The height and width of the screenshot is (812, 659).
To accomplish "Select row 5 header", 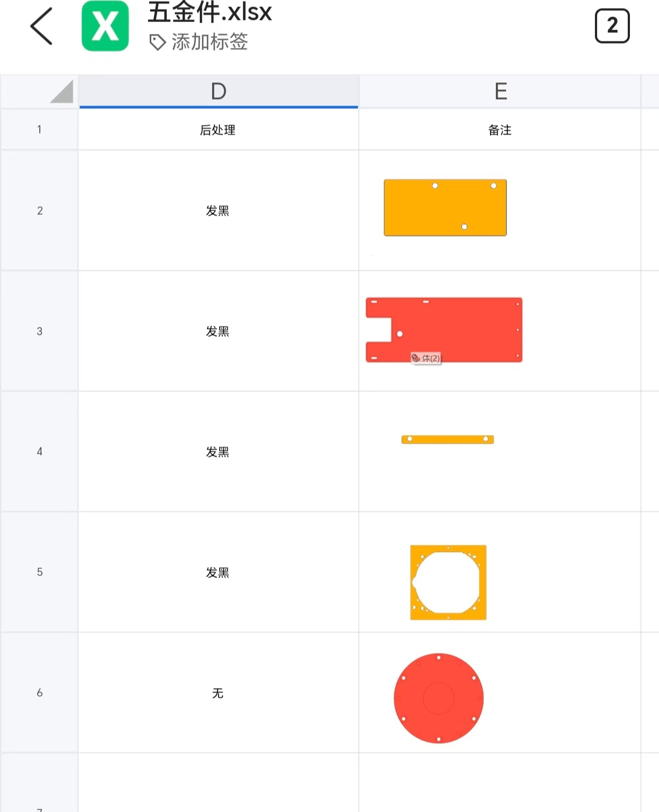I will (x=39, y=572).
